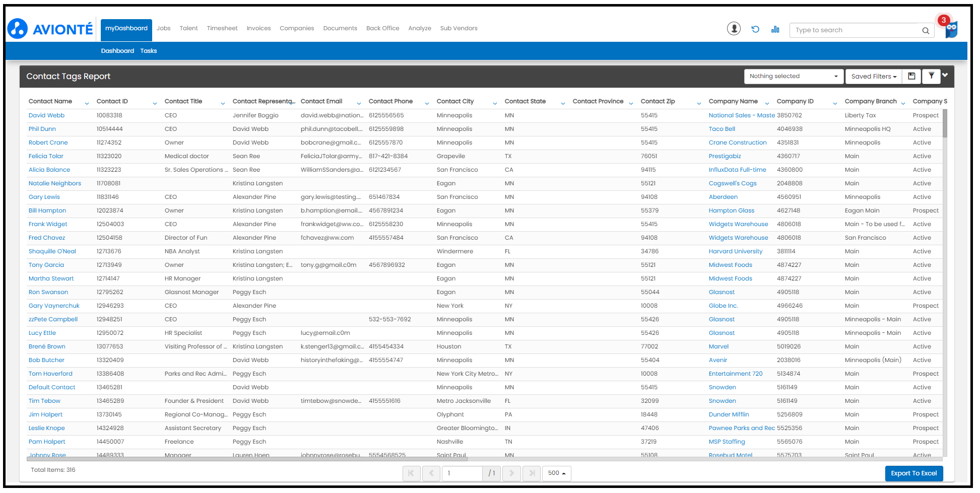The height and width of the screenshot is (493, 980).
Task: Click Export To Excel button
Action: (913, 473)
